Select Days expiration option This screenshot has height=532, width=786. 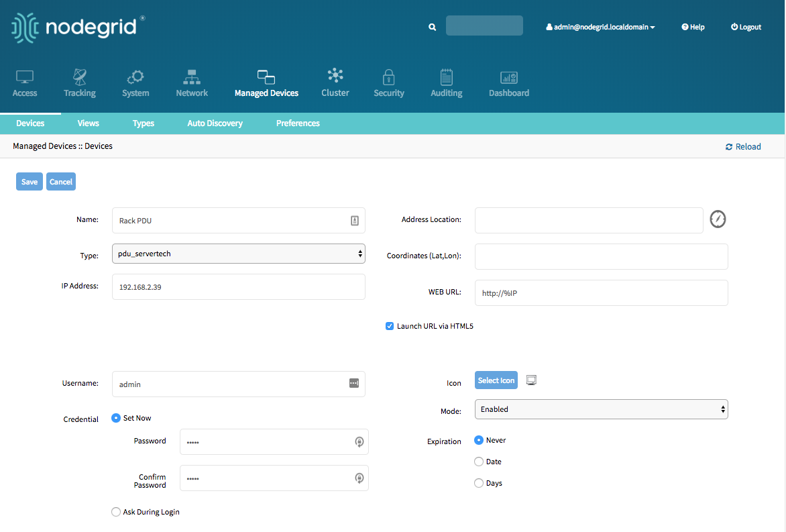[479, 483]
